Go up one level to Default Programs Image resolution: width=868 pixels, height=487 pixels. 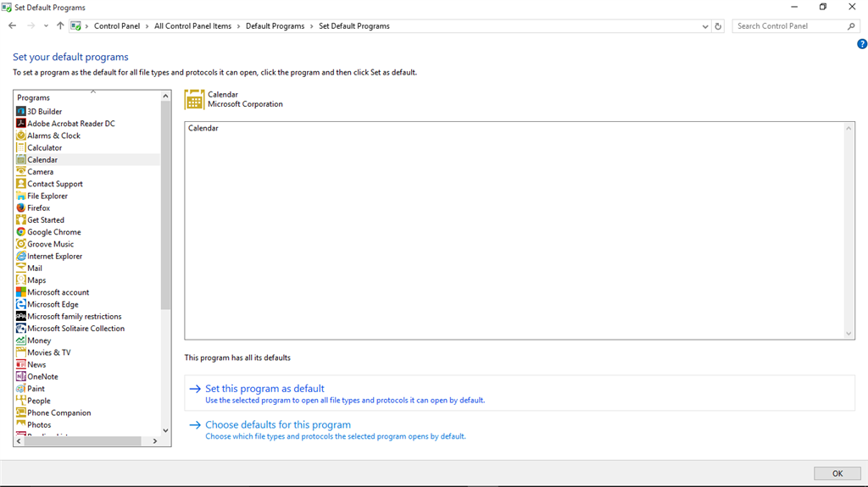[60, 26]
